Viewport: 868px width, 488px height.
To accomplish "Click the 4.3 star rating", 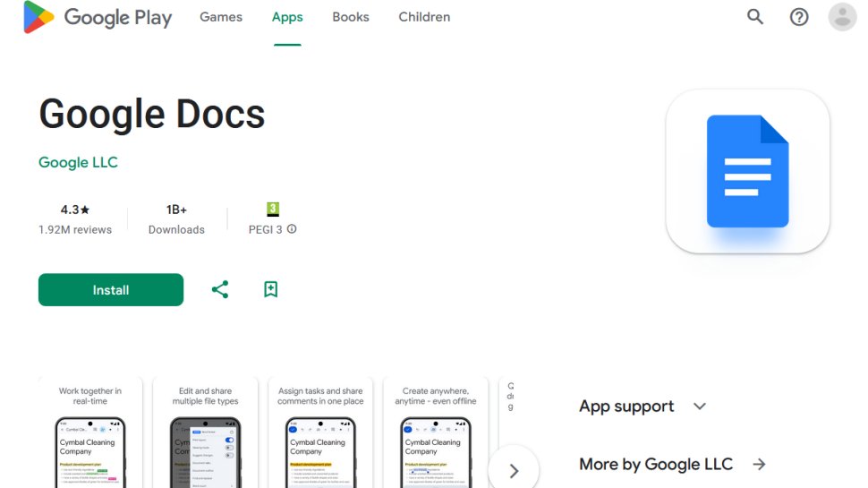I will click(75, 210).
